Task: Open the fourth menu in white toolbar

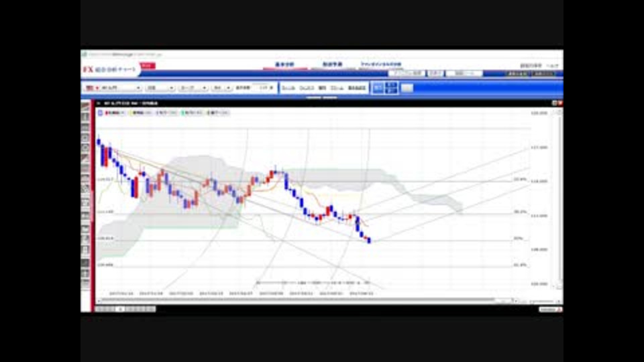Action: (x=337, y=88)
